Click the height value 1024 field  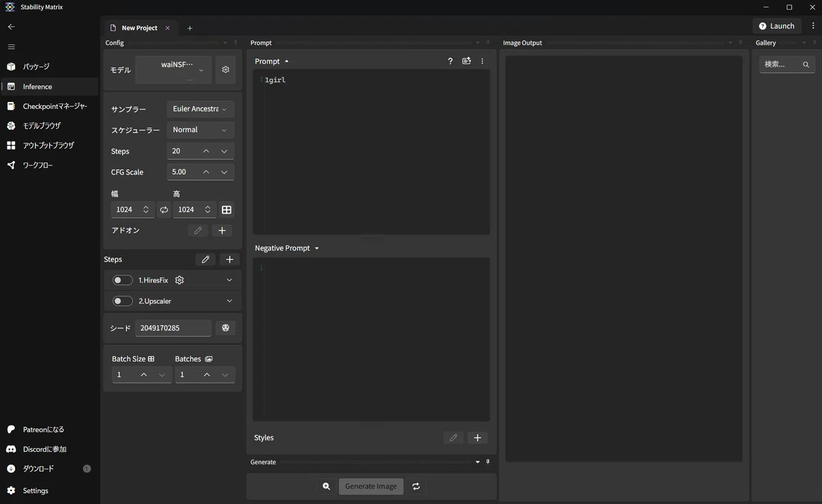(x=195, y=210)
